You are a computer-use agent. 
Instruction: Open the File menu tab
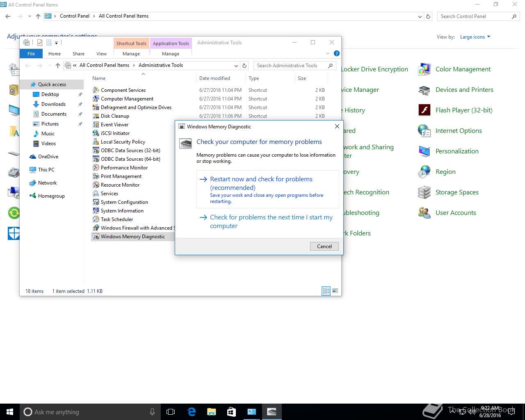31,54
